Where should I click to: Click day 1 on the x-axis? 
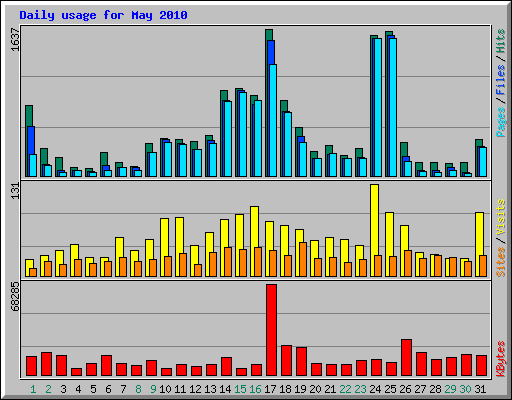(x=33, y=389)
